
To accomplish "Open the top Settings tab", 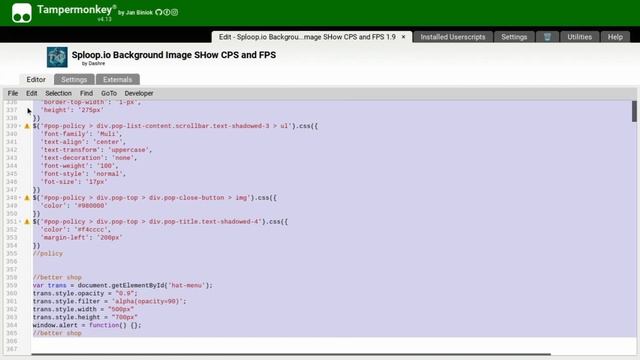I will (x=514, y=37).
